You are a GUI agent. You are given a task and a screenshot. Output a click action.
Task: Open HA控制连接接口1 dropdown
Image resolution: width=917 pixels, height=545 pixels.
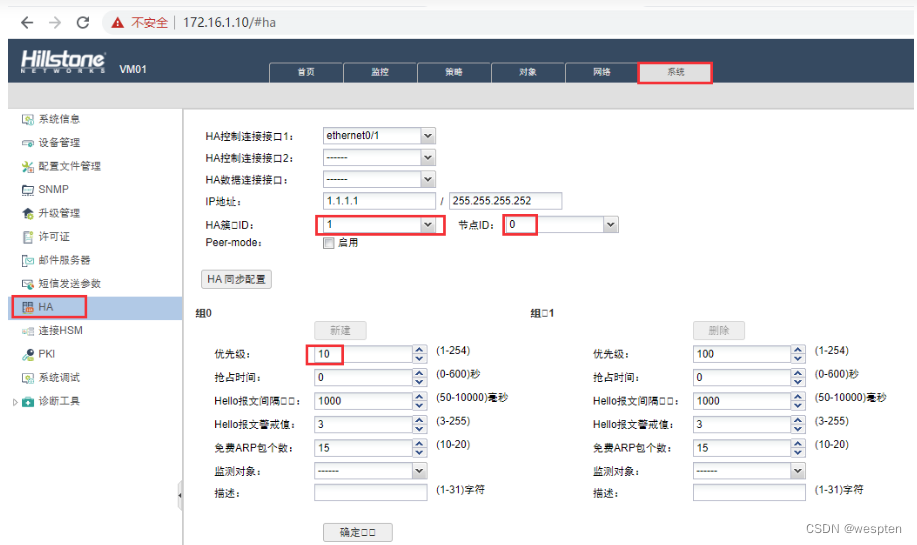pyautogui.click(x=428, y=136)
